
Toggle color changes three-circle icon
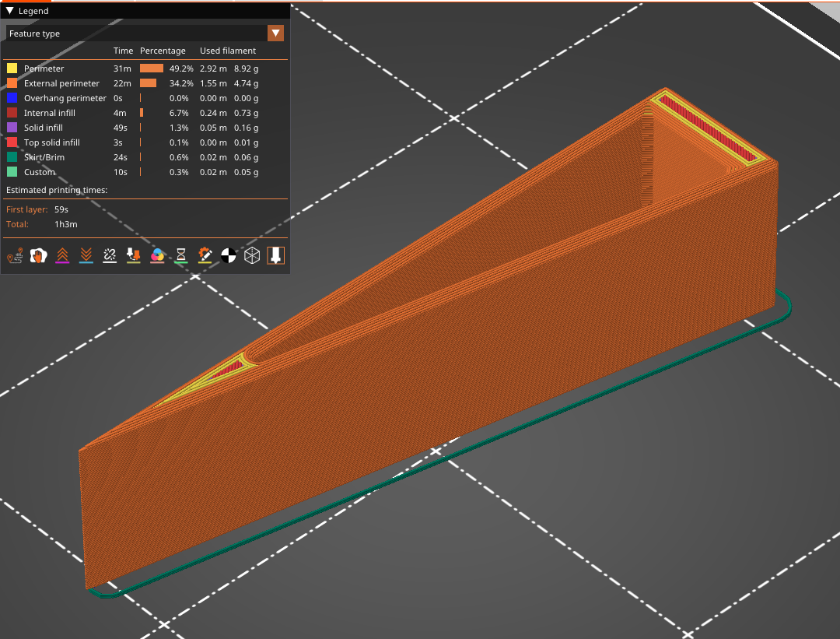[x=157, y=256]
